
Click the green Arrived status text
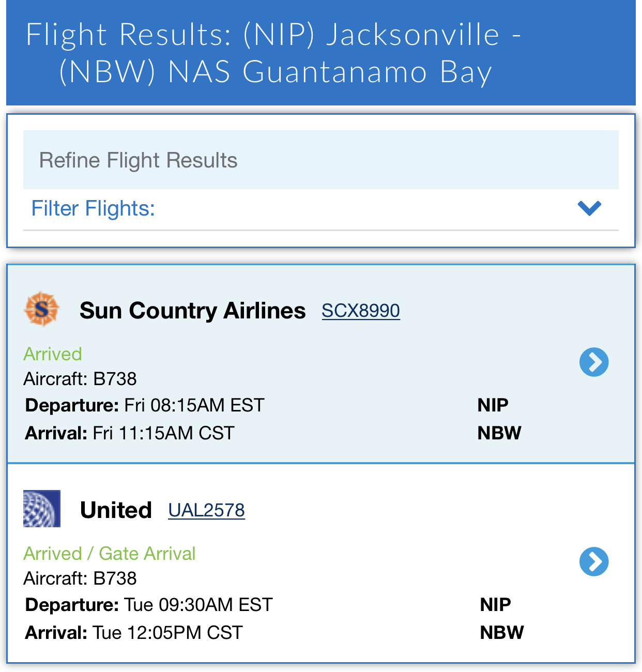pyautogui.click(x=53, y=354)
